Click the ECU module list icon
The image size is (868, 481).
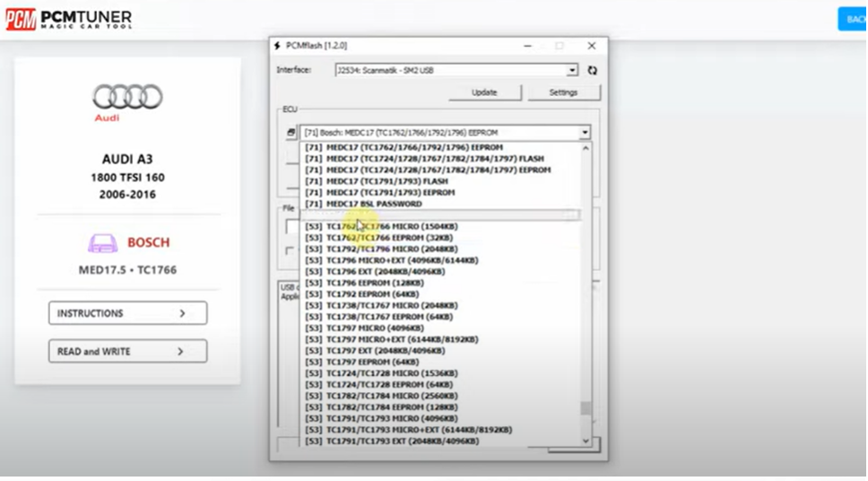[x=291, y=133]
